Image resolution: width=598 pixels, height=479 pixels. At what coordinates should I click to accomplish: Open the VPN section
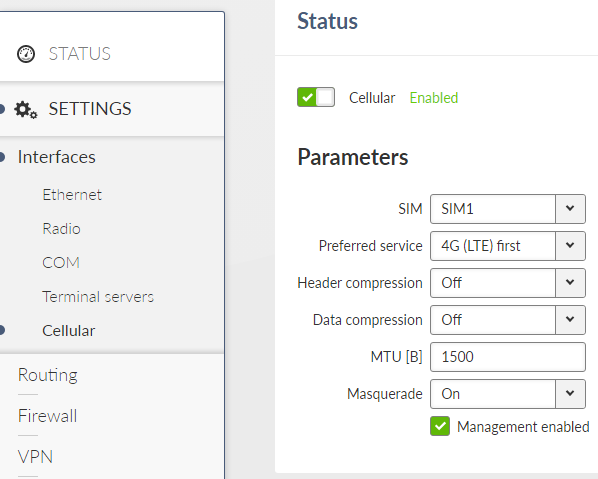point(35,456)
